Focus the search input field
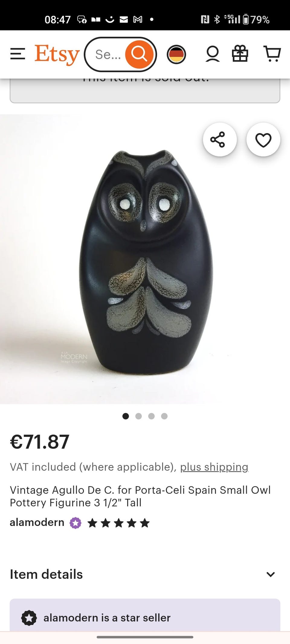 (108, 55)
